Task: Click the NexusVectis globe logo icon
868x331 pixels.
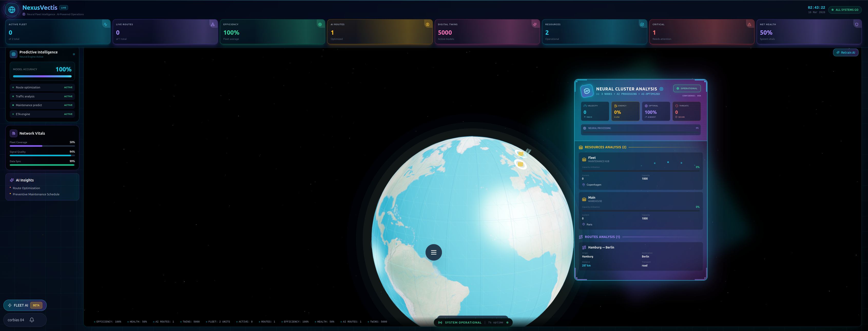Action: tap(12, 10)
